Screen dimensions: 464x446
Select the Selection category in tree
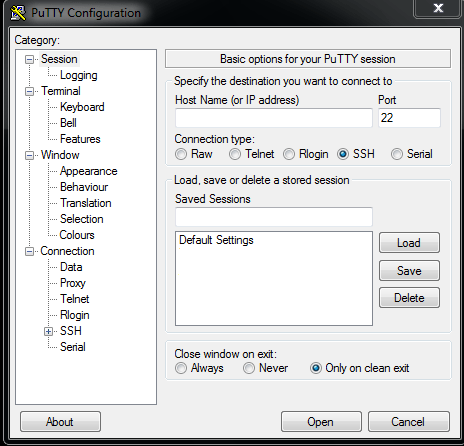(x=82, y=219)
